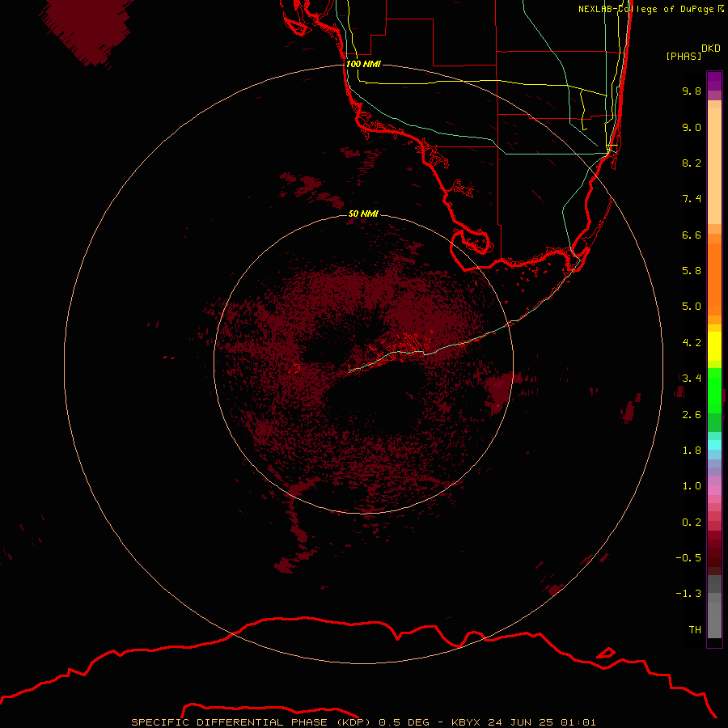The image size is (728, 728).
Task: Click the 9.8 legend value
Action: 692,91
